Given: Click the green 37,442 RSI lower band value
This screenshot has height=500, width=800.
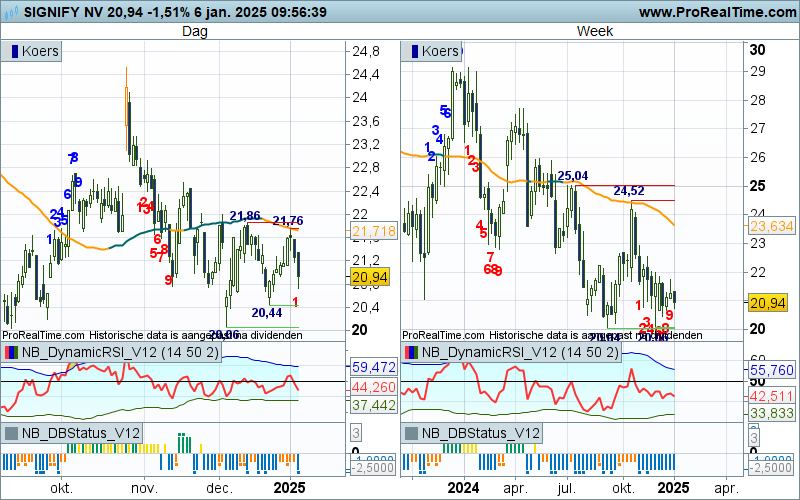Looking at the screenshot, I should coord(374,406).
